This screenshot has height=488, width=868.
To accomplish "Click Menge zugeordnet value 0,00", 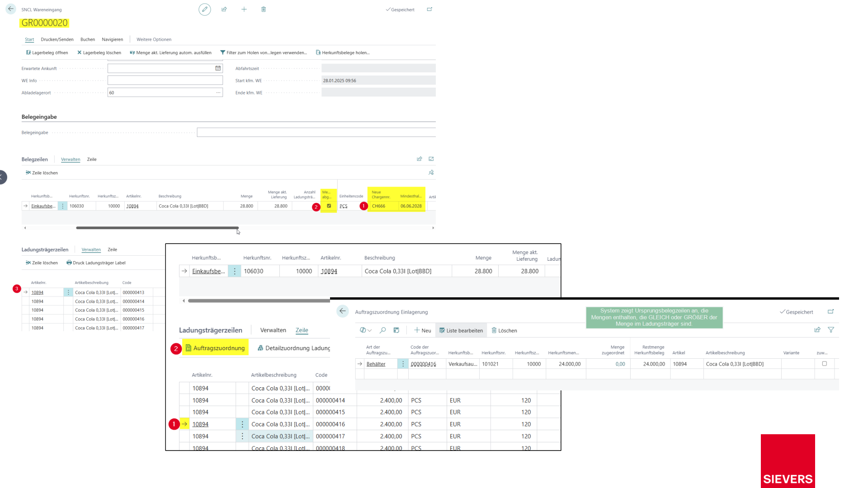I will [620, 364].
